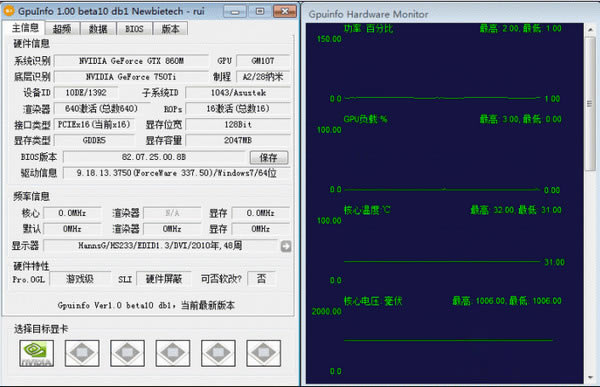Select the NVIDIA graphics card icon
600x387 pixels.
[x=37, y=353]
